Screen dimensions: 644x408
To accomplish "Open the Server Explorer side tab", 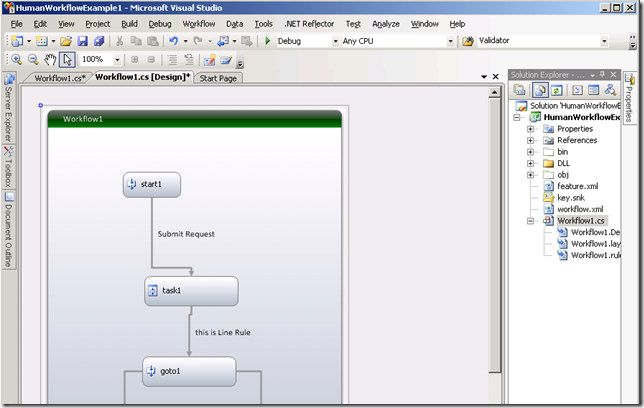I will (x=9, y=108).
